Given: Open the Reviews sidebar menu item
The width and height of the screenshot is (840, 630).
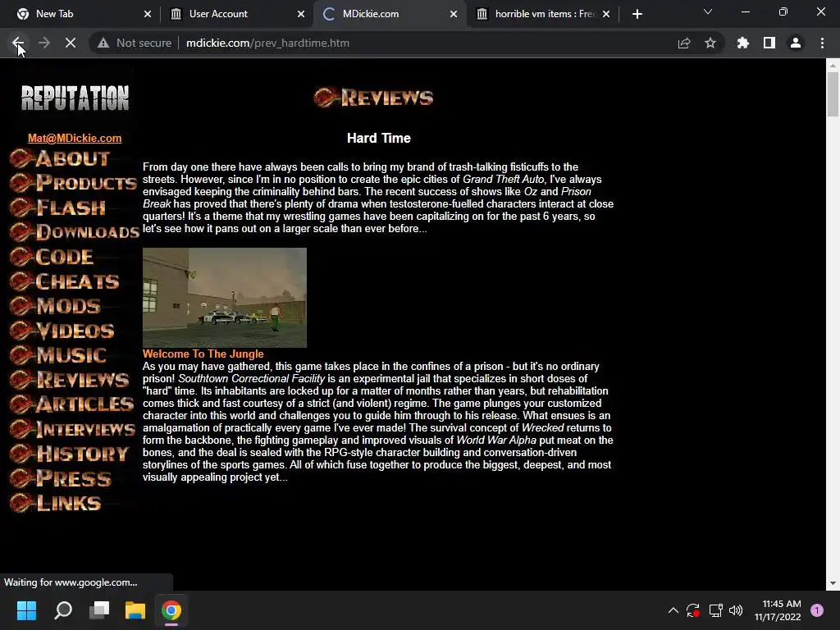Looking at the screenshot, I should click(x=70, y=380).
